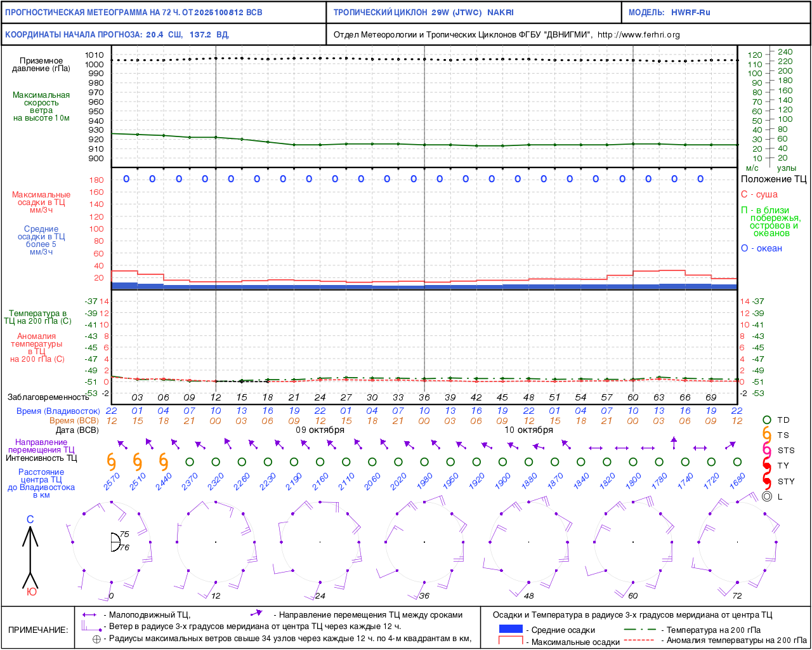Screen dimensions: 812x650
Task: Open the www.ferhri.org link
Action: coord(638,35)
